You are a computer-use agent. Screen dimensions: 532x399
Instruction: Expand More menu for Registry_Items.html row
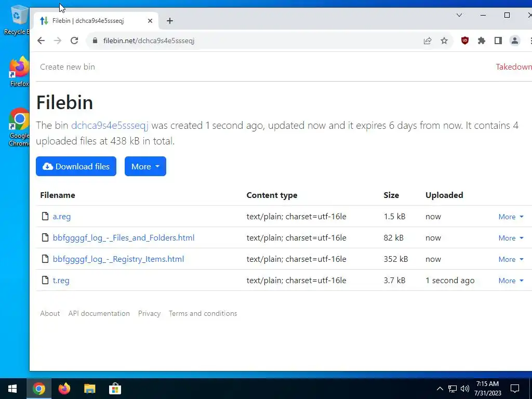511,260
